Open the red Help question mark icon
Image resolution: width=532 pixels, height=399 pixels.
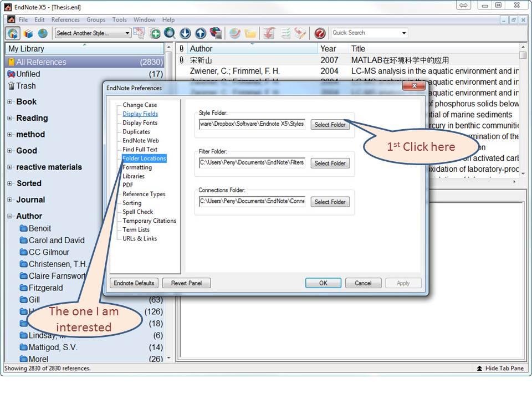coord(320,33)
